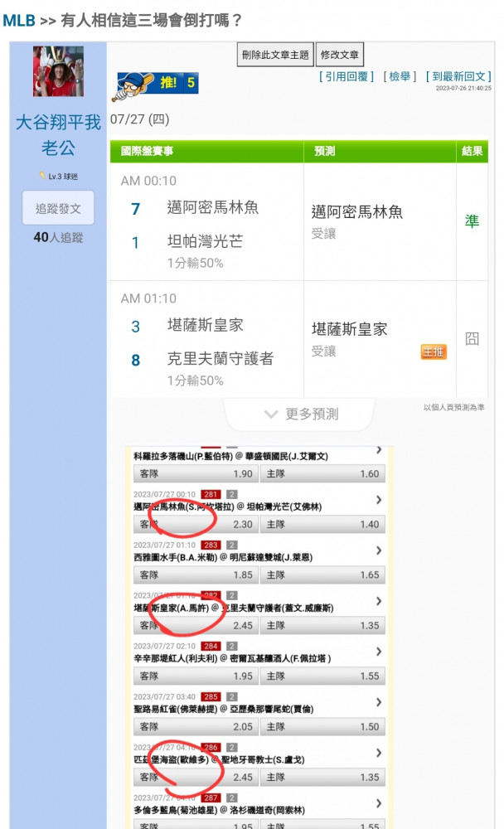
Task: Click 科羅拉多落磯山 @ 華盛頓國民 matchup title
Action: pyautogui.click(x=230, y=456)
